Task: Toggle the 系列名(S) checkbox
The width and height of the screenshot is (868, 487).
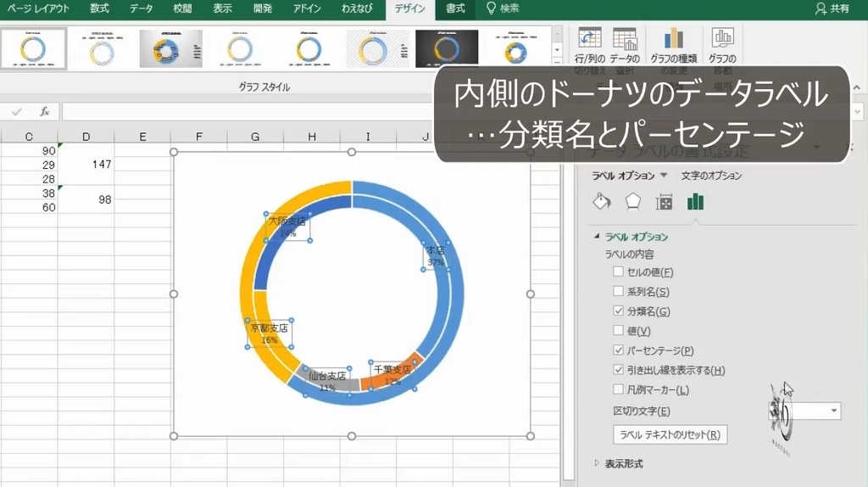Action: [x=618, y=291]
